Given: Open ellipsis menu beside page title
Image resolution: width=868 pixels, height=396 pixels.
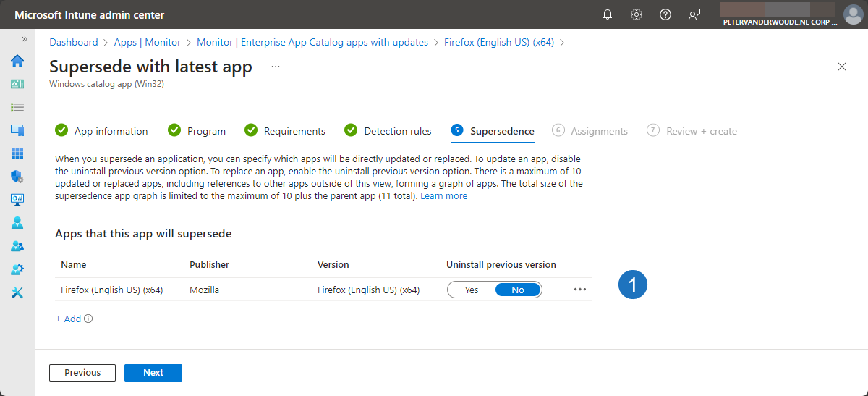Looking at the screenshot, I should point(275,67).
